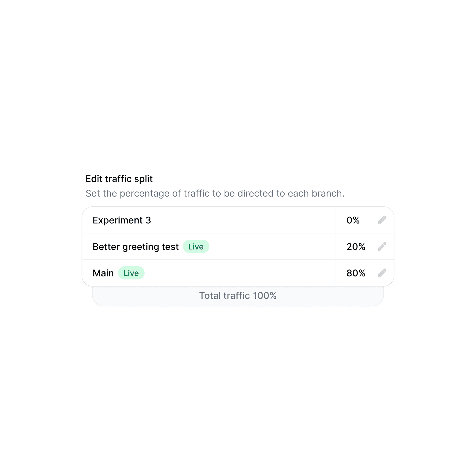
Task: Click the 100% total figure in footer
Action: 265,296
